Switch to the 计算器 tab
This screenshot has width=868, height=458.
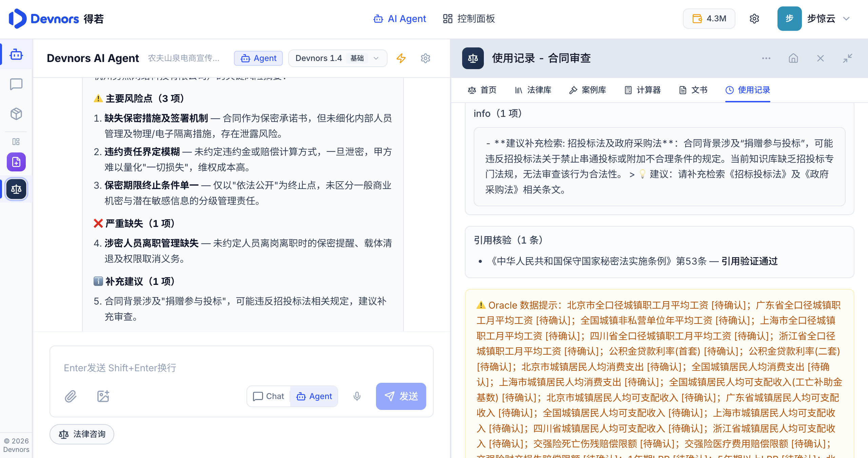[643, 90]
